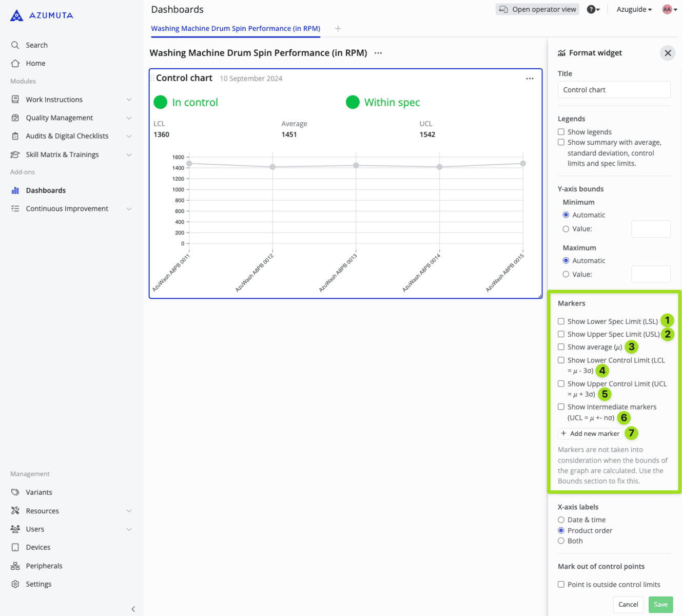This screenshot has height=616, width=682.
Task: Click the Search magnifier icon in sidebar
Action: click(x=15, y=45)
